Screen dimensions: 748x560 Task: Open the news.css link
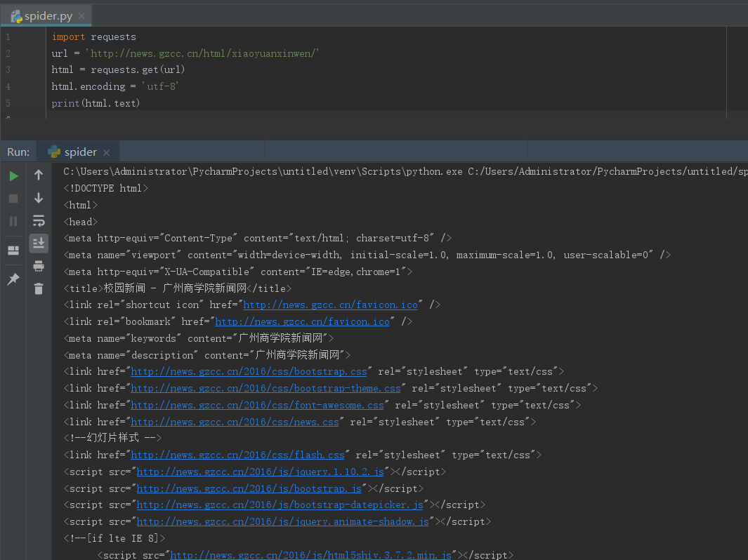[235, 422]
